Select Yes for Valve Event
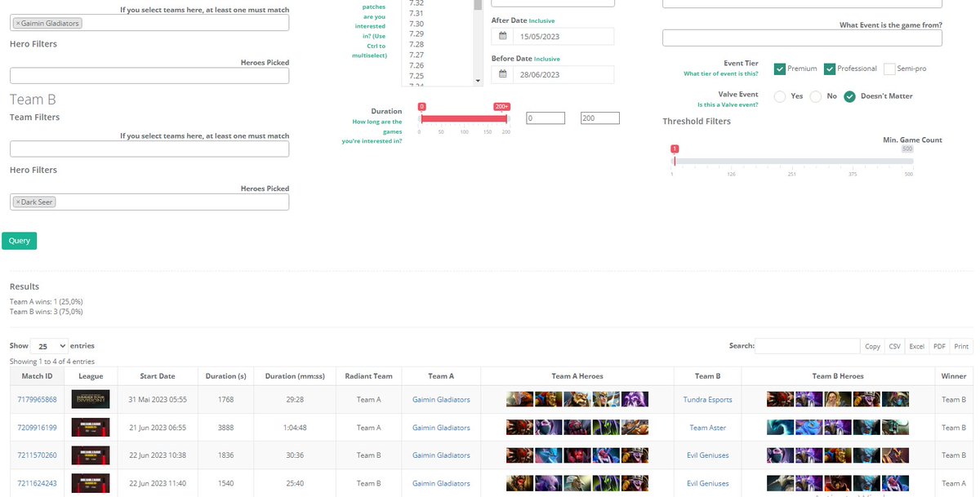 point(780,96)
